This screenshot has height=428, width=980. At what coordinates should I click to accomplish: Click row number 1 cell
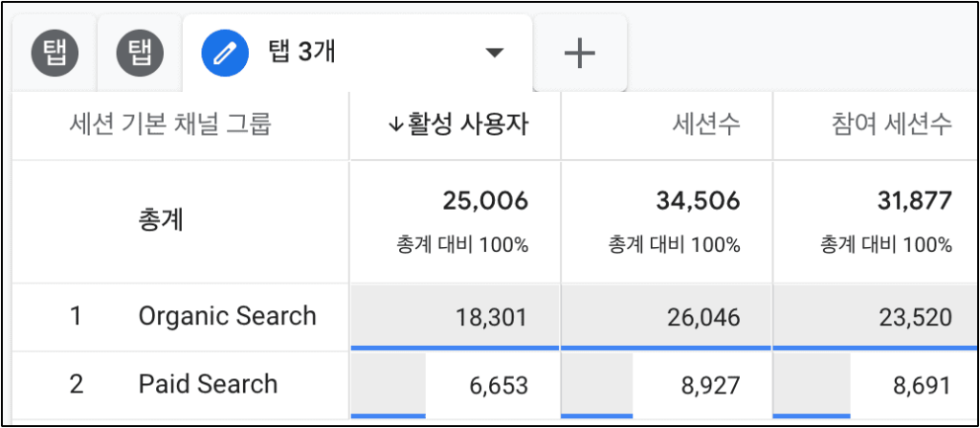pyautogui.click(x=76, y=317)
